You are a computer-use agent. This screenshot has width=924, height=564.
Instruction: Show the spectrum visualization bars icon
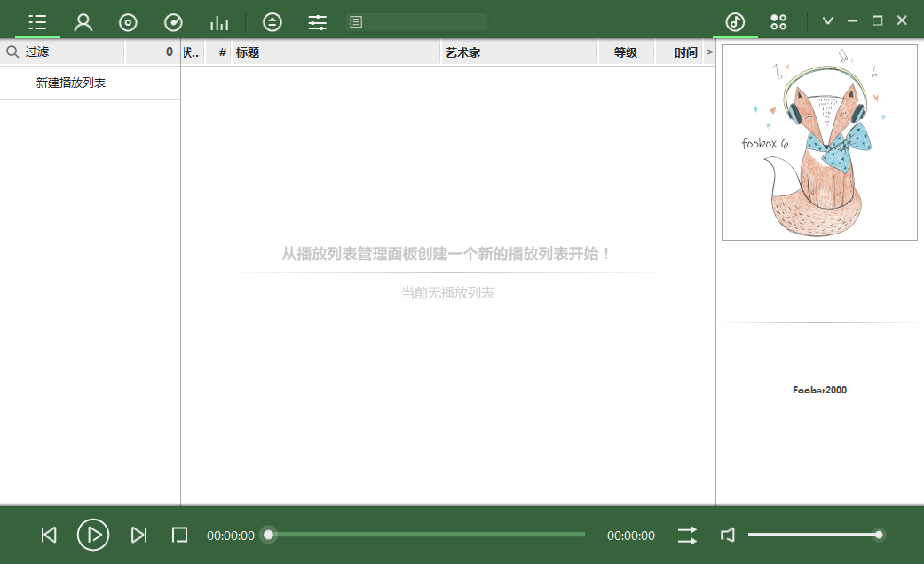click(x=219, y=22)
